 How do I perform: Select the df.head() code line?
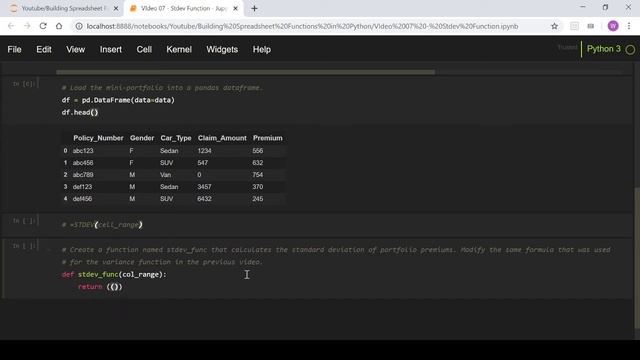tap(80, 112)
